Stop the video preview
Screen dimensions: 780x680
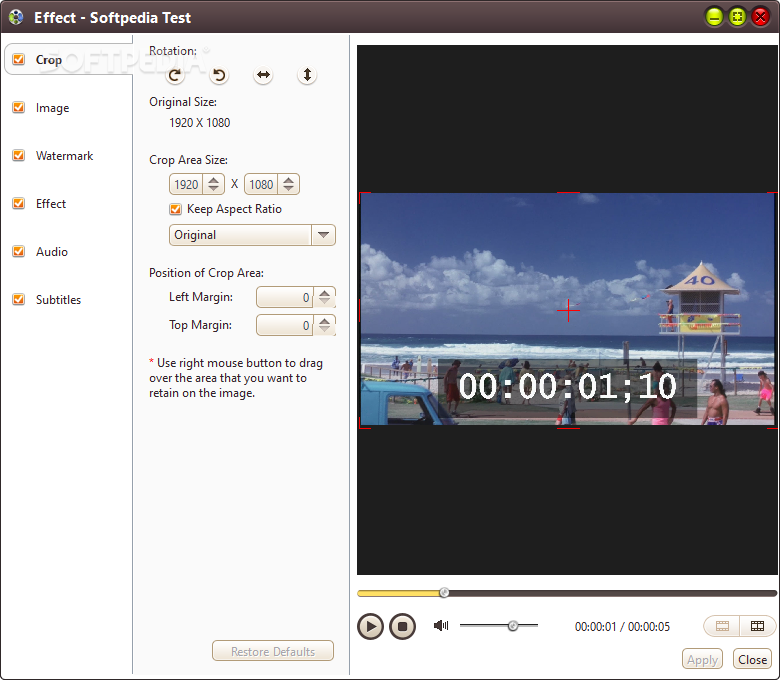(402, 626)
